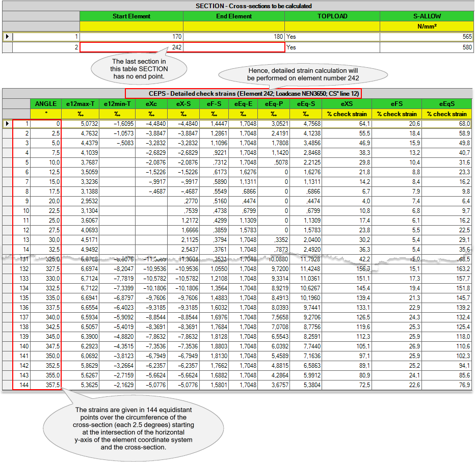The height and width of the screenshot is (462, 476).
Task: Open the TOPLOAD Yes cell in row 2
Action: 332,47
